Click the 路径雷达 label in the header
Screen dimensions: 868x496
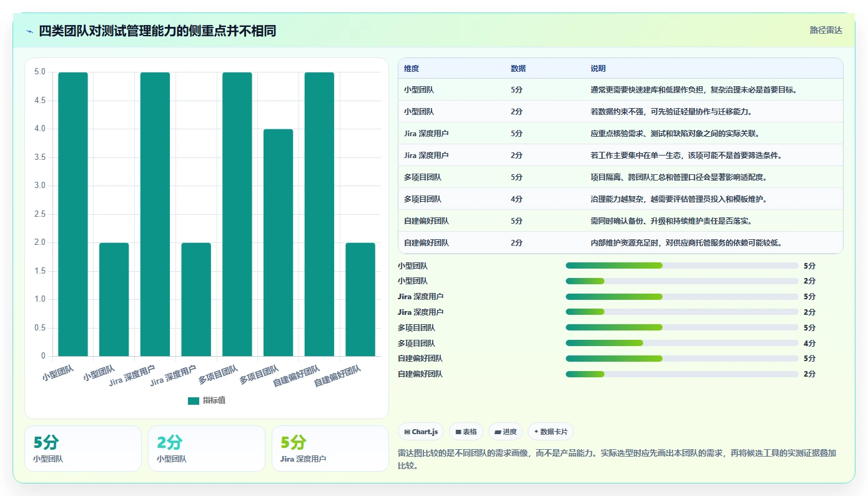826,30
